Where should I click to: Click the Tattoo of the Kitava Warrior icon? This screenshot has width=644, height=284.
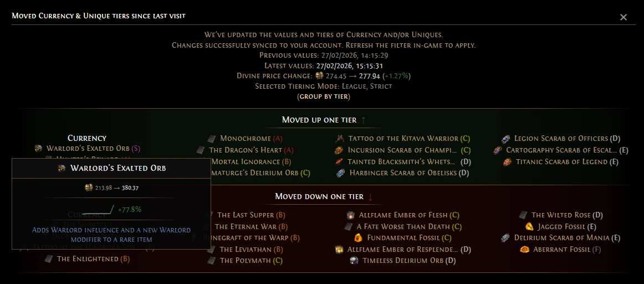click(339, 139)
